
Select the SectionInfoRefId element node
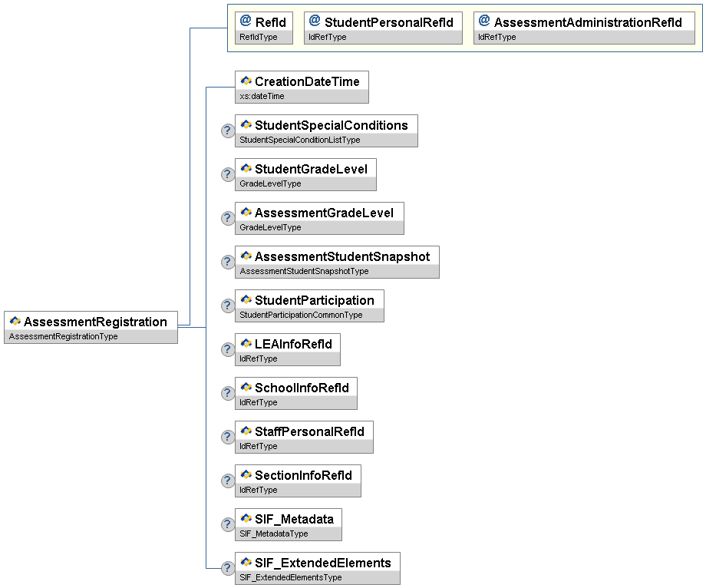303,475
